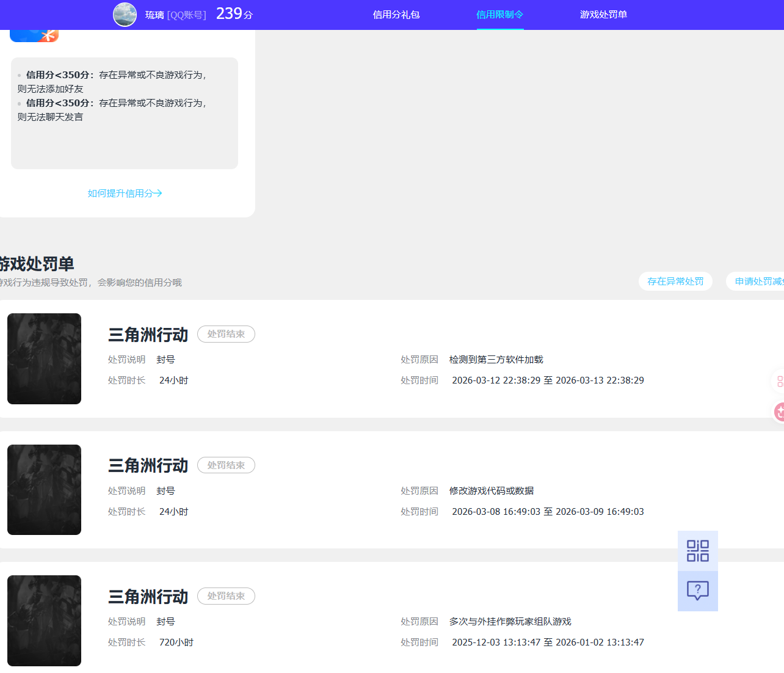
Task: Open the QR code panel icon
Action: [697, 550]
